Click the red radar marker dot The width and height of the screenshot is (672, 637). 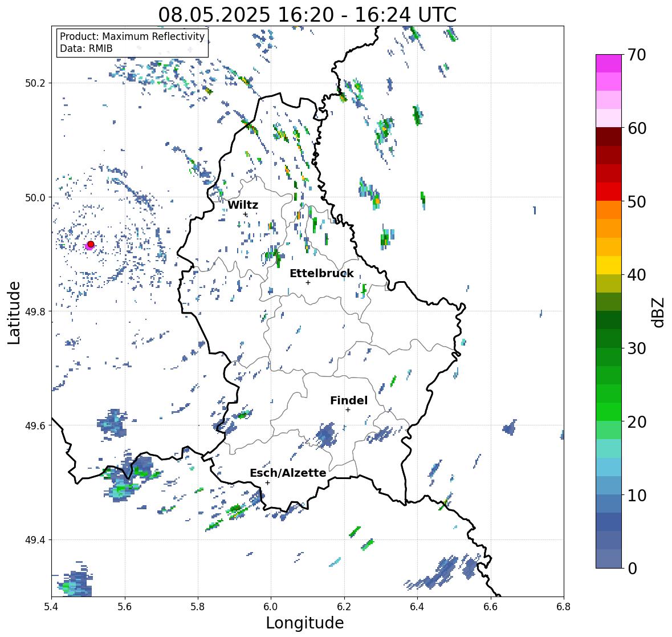pyautogui.click(x=91, y=244)
